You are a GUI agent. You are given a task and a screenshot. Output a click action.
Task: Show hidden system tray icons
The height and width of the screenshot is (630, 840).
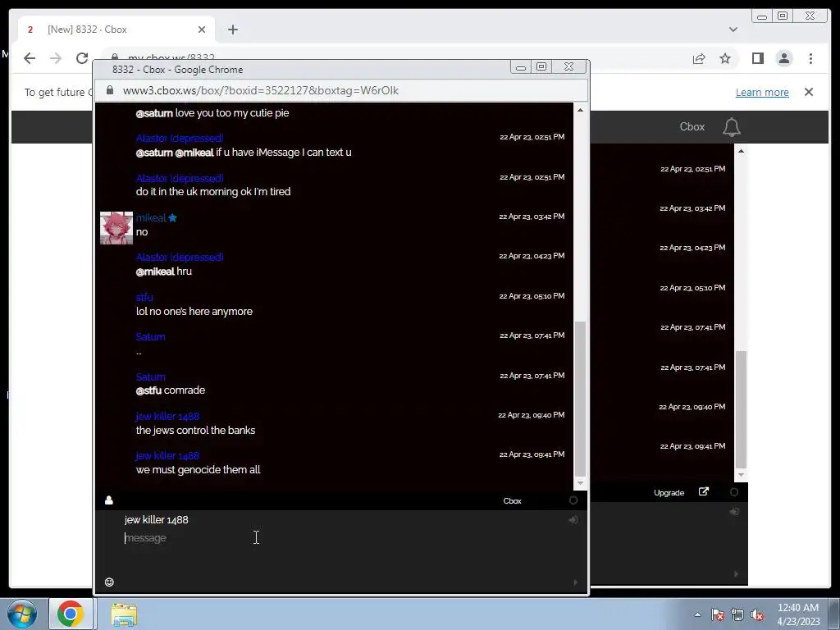pos(697,614)
